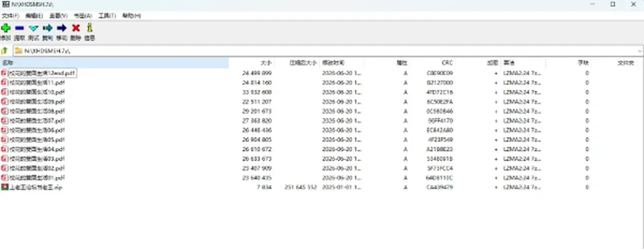Click the PDF icon of the 12end.pdf file
The image size is (644, 250).
5,73
